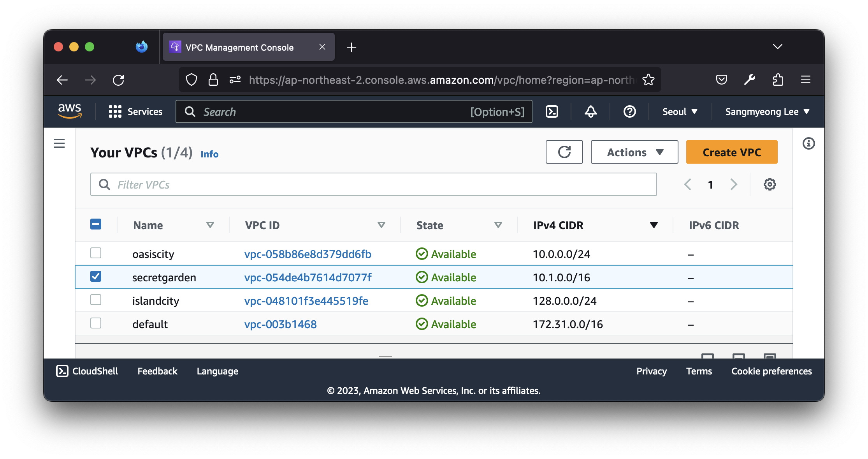Screen dimensions: 868x459
Task: Click the tracking protection shield icon
Action: (192, 79)
